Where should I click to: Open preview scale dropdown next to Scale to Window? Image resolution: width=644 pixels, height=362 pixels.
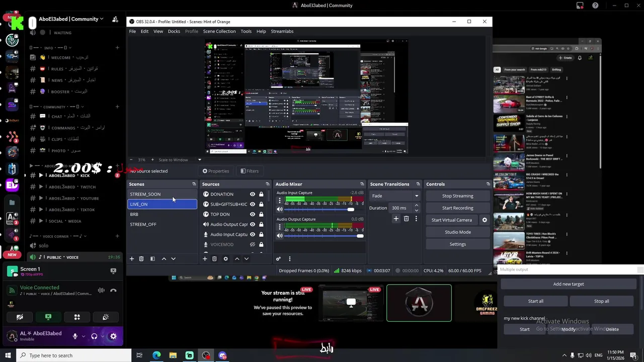click(x=199, y=160)
